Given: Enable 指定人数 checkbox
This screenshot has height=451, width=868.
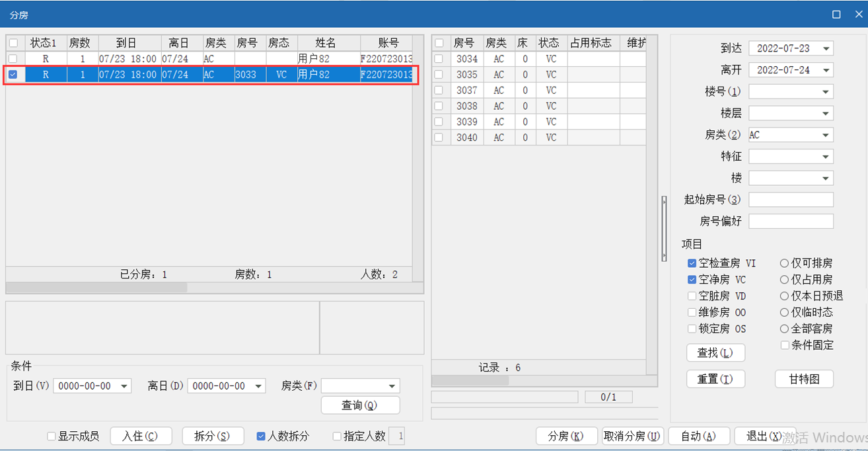Looking at the screenshot, I should click(337, 436).
